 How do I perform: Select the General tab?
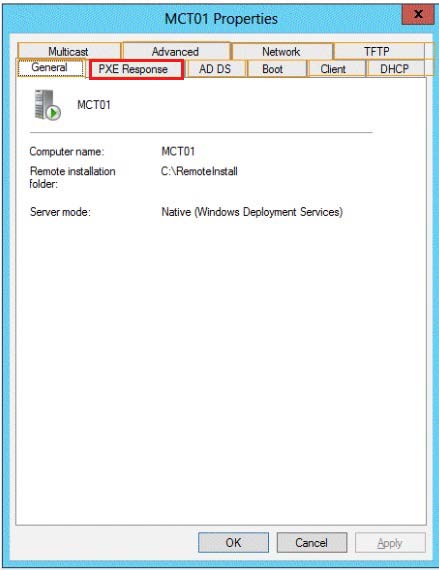coord(50,68)
